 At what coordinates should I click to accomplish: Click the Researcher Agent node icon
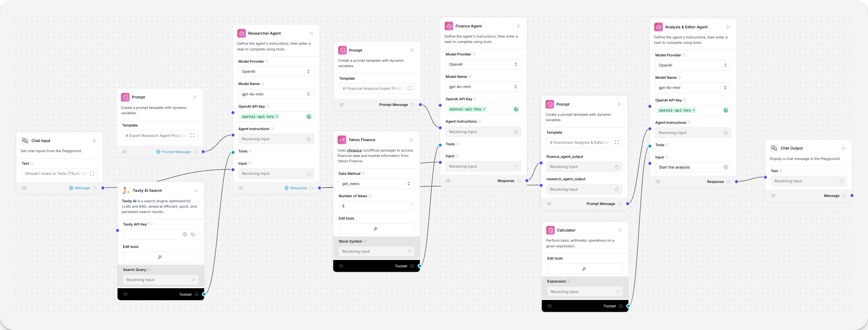[x=241, y=33]
